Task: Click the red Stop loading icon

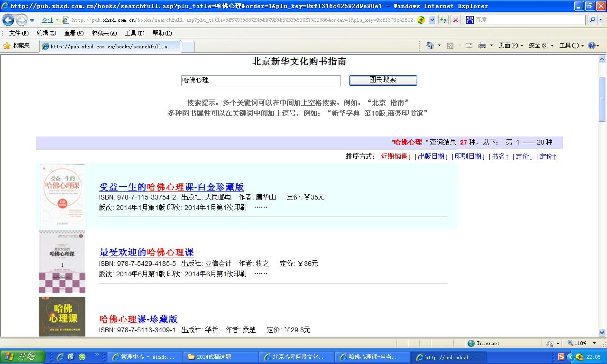Action: tap(455, 20)
